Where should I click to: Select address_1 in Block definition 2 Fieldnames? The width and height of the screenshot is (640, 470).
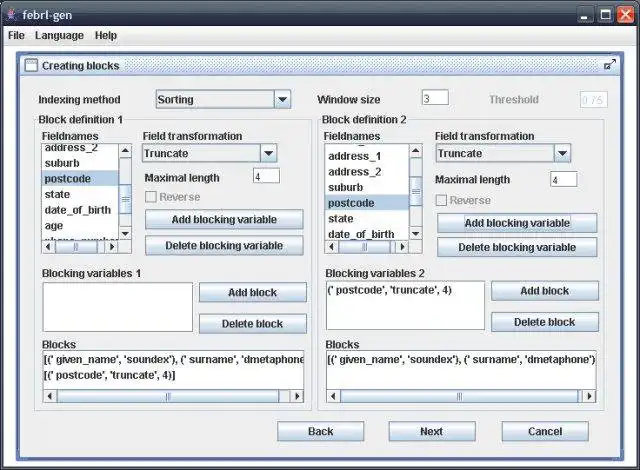(367, 156)
